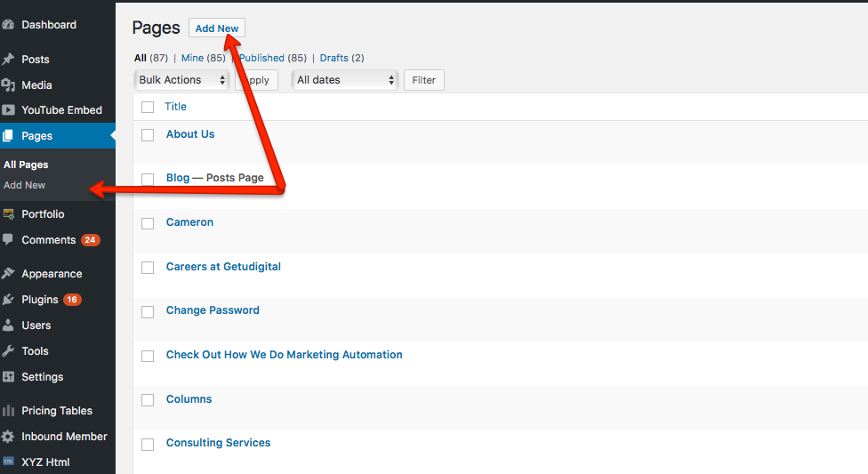Click the YouTube Embed play icon
The height and width of the screenshot is (474, 868).
tap(8, 109)
